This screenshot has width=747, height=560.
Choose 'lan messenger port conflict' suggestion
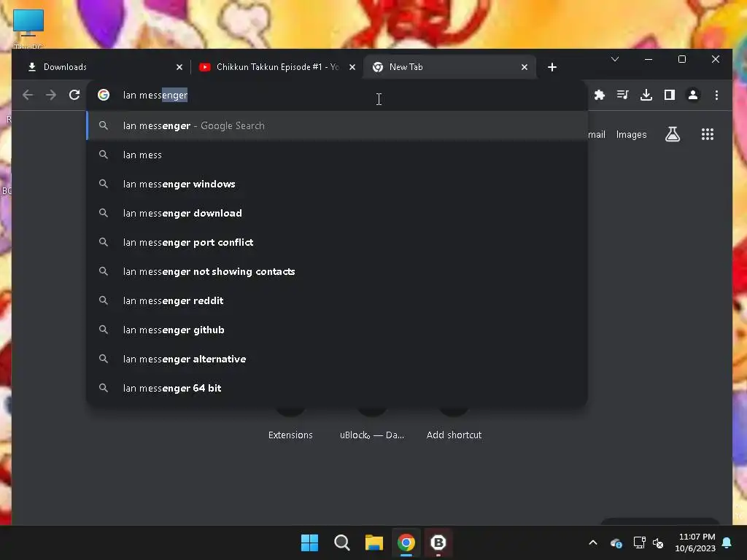337,242
